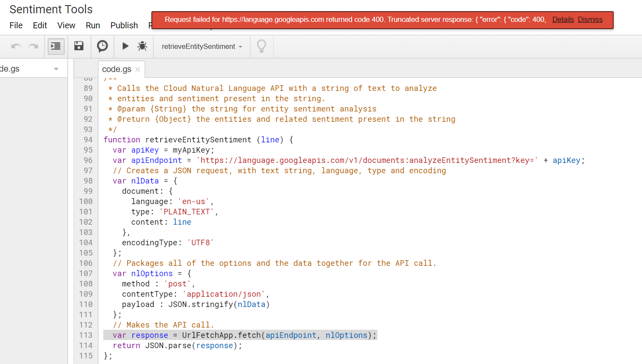Dismiss the error notification
Viewport: 642px width, 364px height.
(x=590, y=19)
